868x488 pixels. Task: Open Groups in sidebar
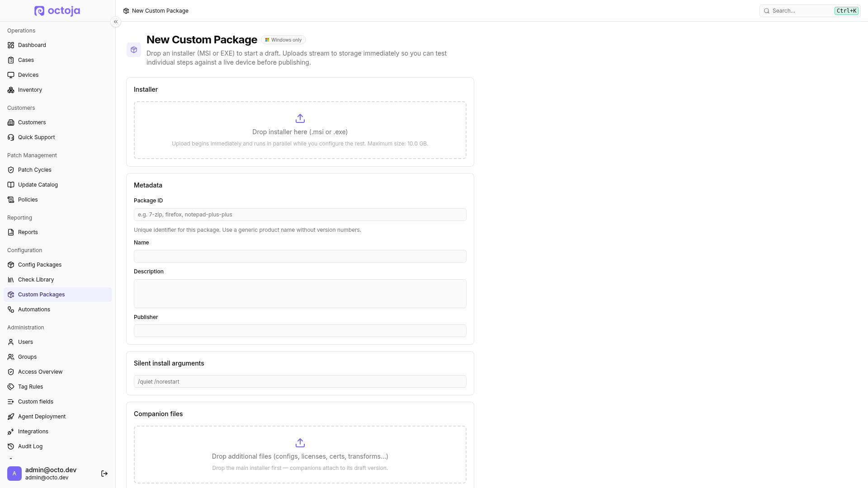(x=57, y=357)
